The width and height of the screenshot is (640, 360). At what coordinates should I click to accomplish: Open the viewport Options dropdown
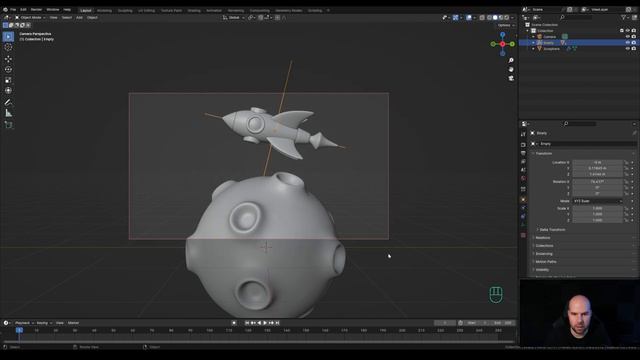coord(506,25)
